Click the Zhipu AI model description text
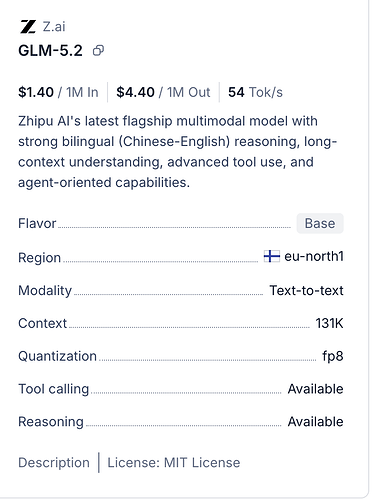The width and height of the screenshot is (379, 499). click(x=177, y=152)
